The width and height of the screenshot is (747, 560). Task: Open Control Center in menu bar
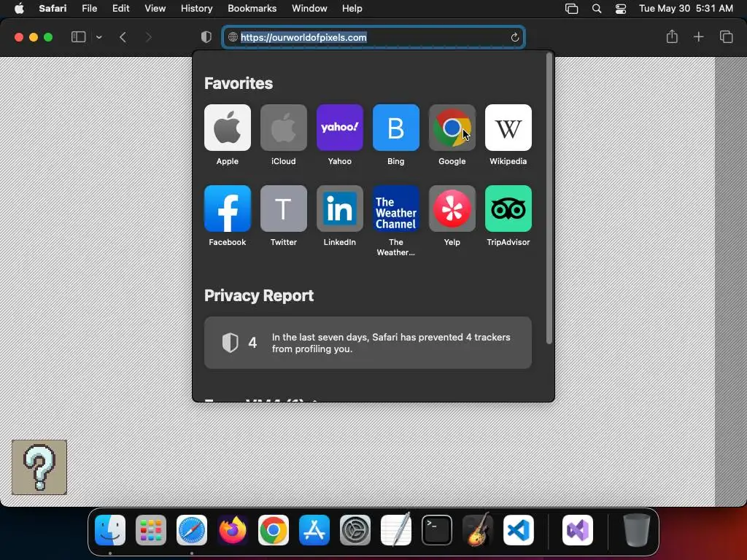click(x=620, y=9)
